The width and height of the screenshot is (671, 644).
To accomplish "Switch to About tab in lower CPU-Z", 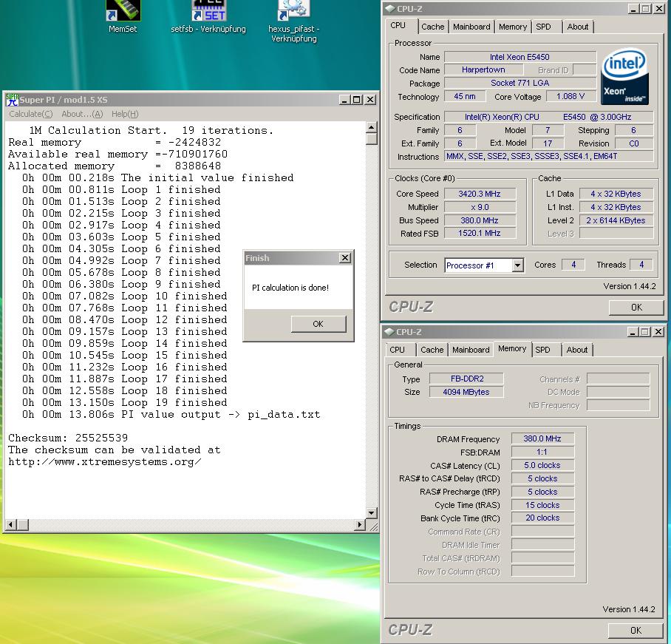I will 577,350.
